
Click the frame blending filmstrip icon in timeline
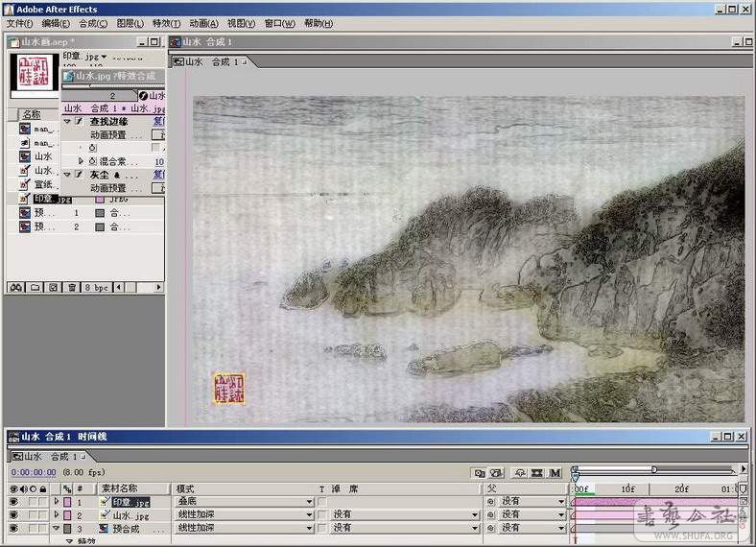tap(537, 473)
